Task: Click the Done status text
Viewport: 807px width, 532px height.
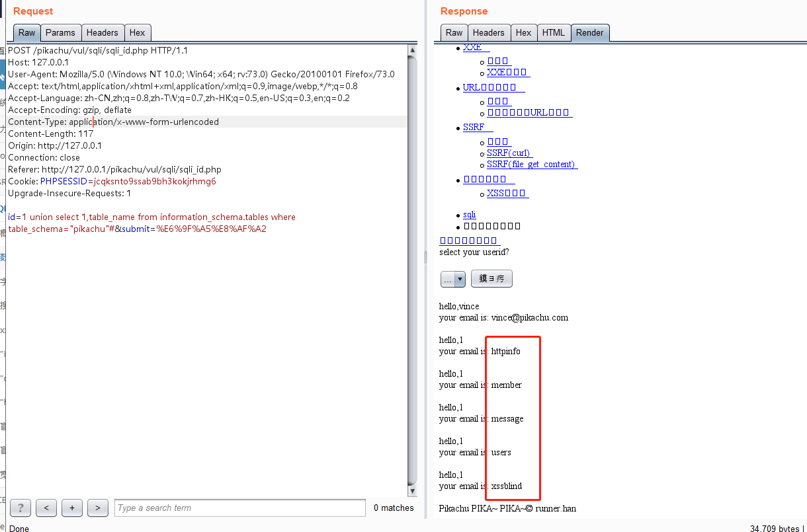Action: tap(19, 528)
